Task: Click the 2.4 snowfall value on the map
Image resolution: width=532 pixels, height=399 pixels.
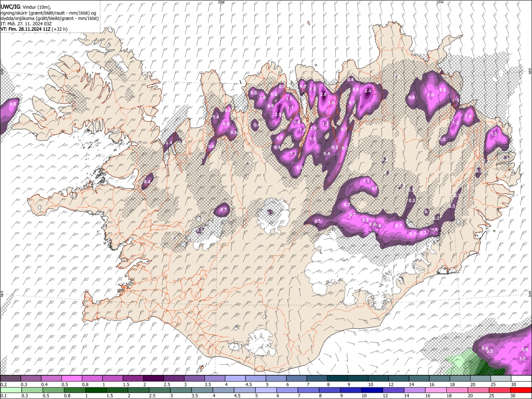Action: coord(368,91)
